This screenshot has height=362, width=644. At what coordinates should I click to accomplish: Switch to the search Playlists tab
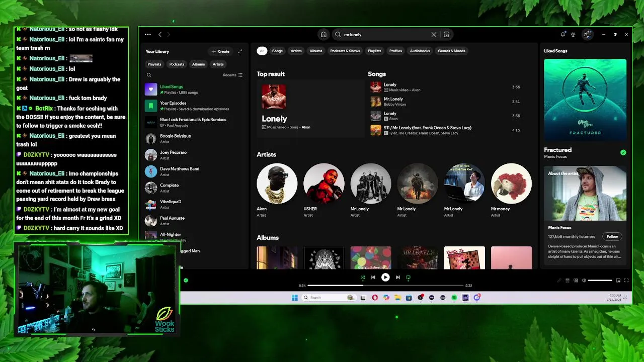374,51
